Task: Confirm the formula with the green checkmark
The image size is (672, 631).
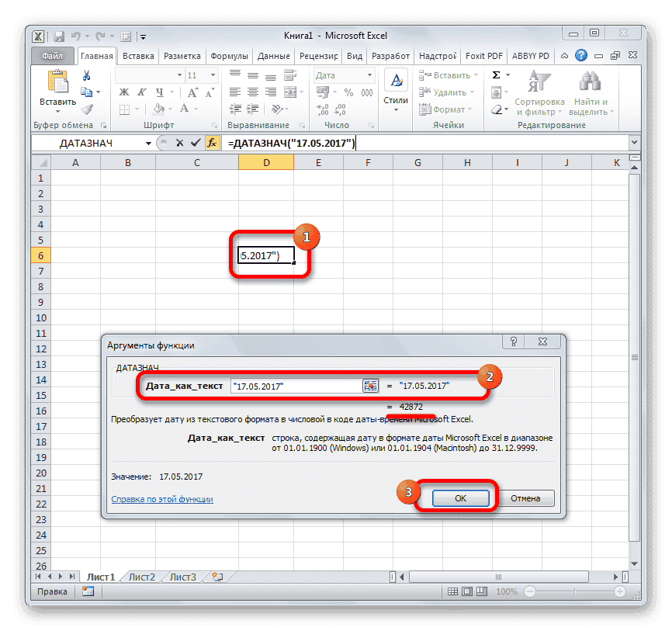Action: pos(196,143)
